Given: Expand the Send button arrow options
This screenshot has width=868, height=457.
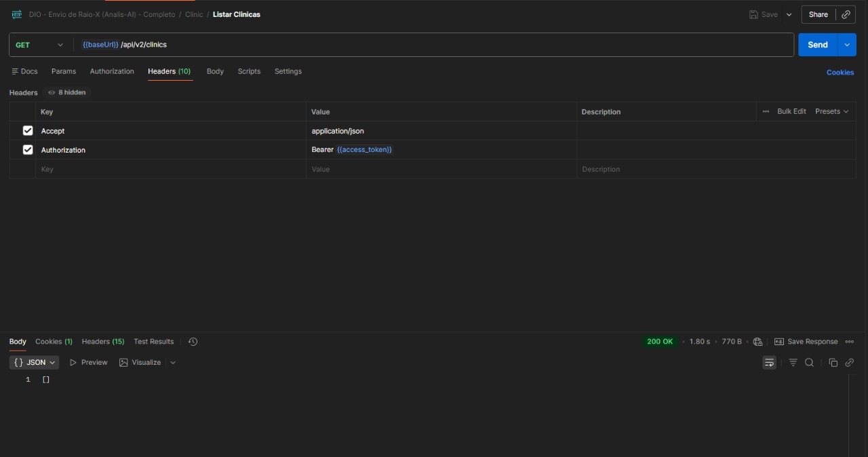Looking at the screenshot, I should pyautogui.click(x=847, y=45).
